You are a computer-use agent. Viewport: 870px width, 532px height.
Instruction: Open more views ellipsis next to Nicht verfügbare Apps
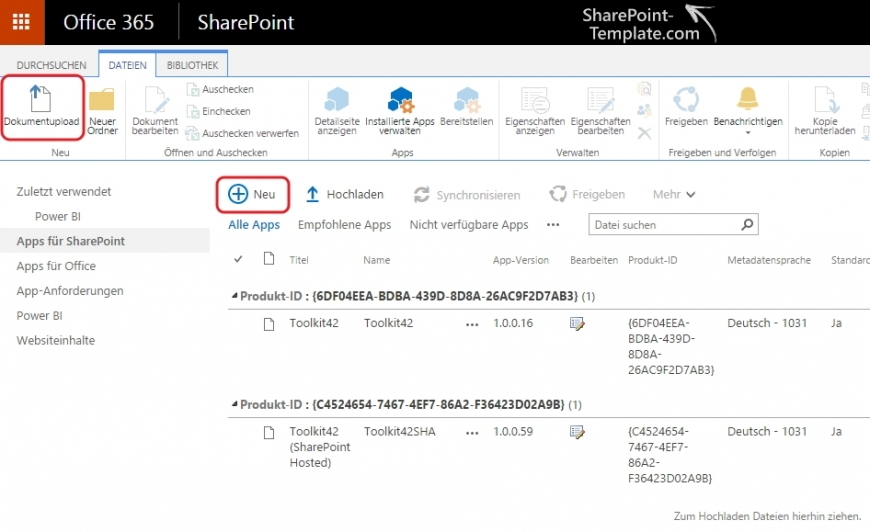(x=553, y=225)
